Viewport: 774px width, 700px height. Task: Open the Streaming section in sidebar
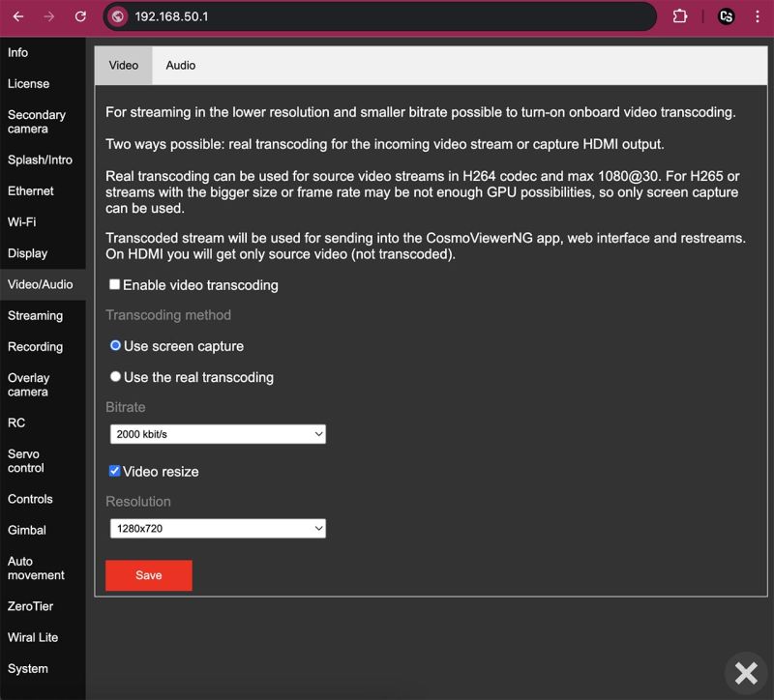pyautogui.click(x=35, y=315)
